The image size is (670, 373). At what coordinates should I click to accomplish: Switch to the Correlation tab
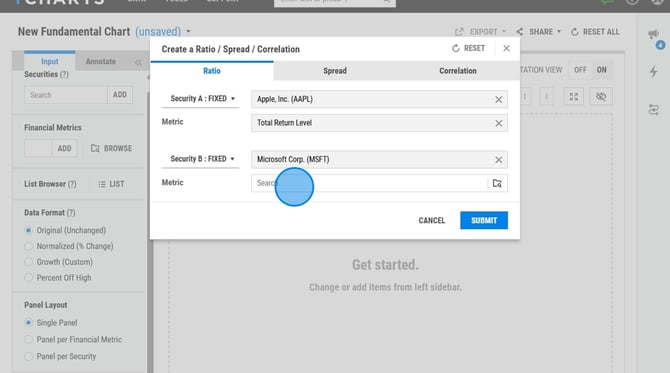(458, 71)
